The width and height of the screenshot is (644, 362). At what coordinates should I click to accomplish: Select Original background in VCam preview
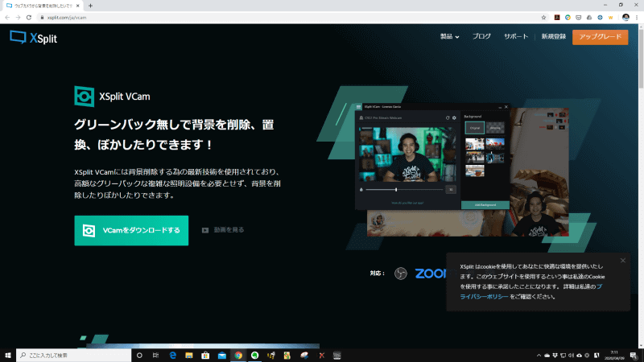pos(474,128)
